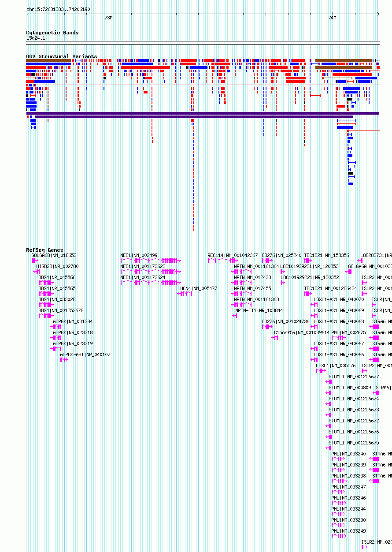Viewport: 392px width, 552px height.
Task: Click the STOML1|NM_004809 transcript label
Action: click(x=350, y=388)
